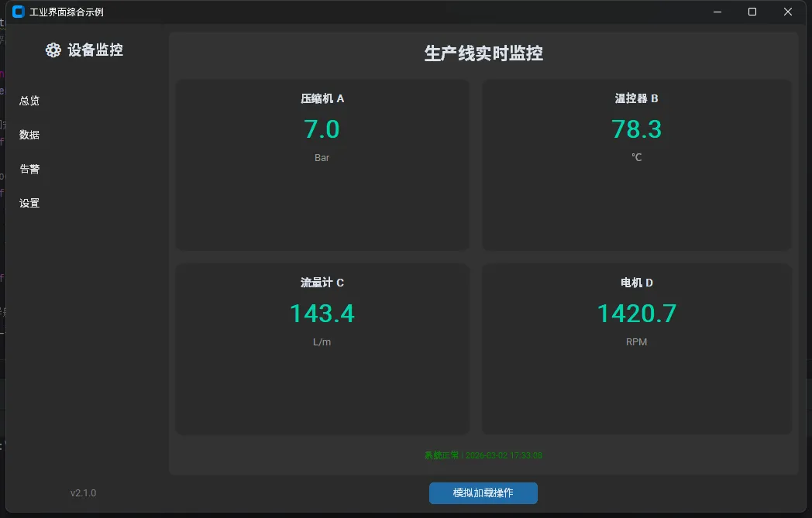
Task: Go to the 告警 alerts page
Action: click(x=29, y=169)
